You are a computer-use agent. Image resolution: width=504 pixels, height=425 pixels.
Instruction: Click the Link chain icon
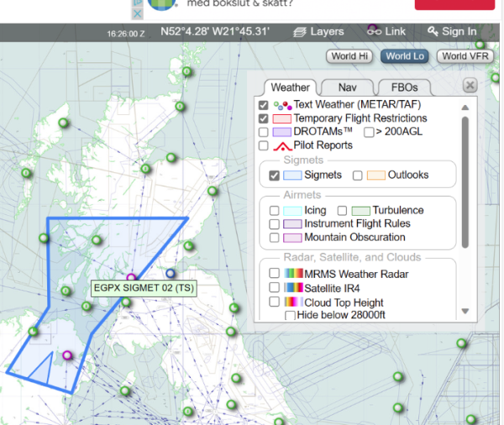(x=374, y=30)
